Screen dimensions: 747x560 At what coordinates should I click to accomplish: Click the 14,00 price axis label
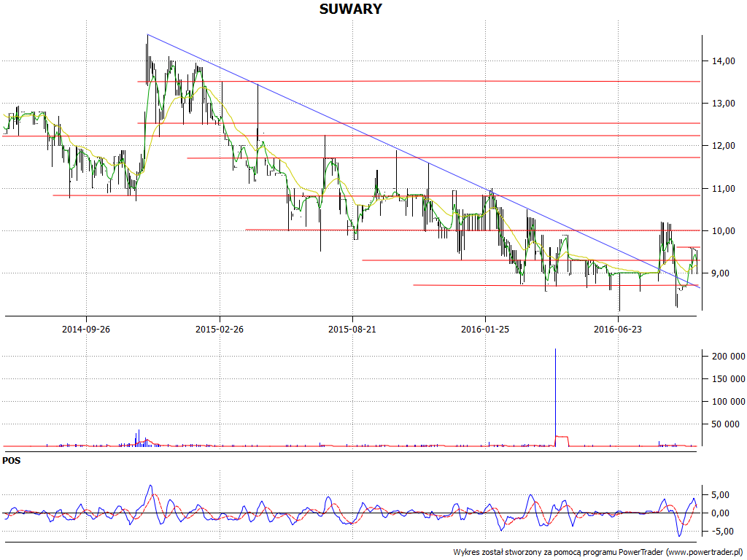pyautogui.click(x=723, y=61)
